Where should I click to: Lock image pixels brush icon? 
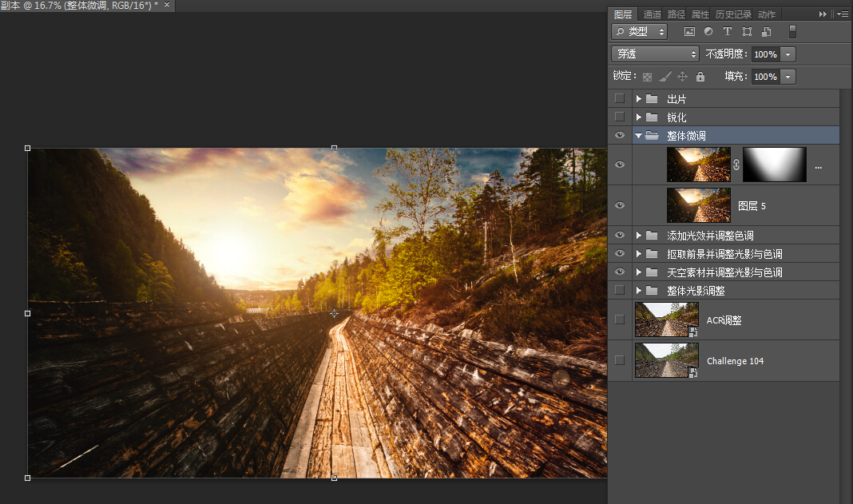(665, 77)
